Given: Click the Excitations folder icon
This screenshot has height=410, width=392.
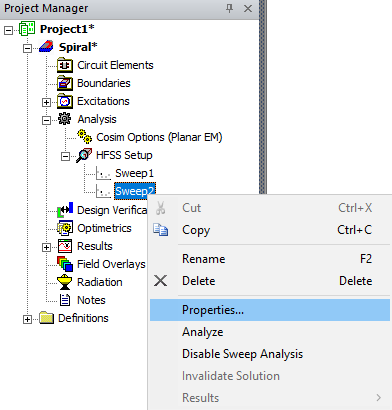Looking at the screenshot, I should (x=65, y=101).
